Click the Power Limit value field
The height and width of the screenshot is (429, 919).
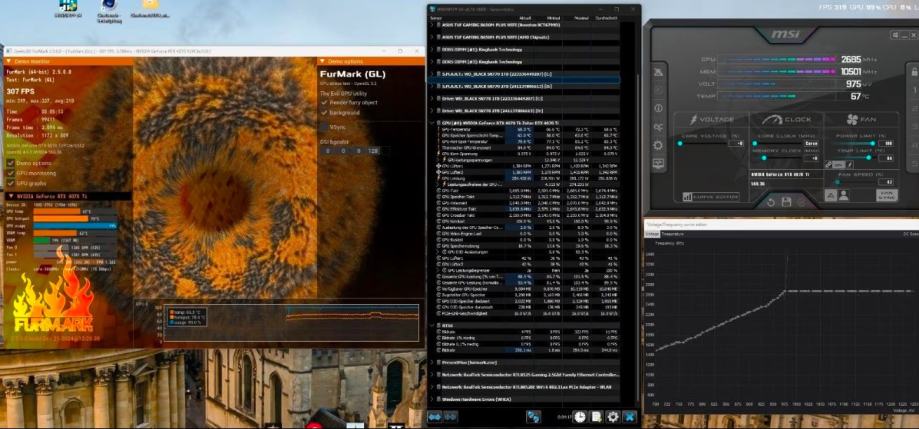click(x=886, y=143)
